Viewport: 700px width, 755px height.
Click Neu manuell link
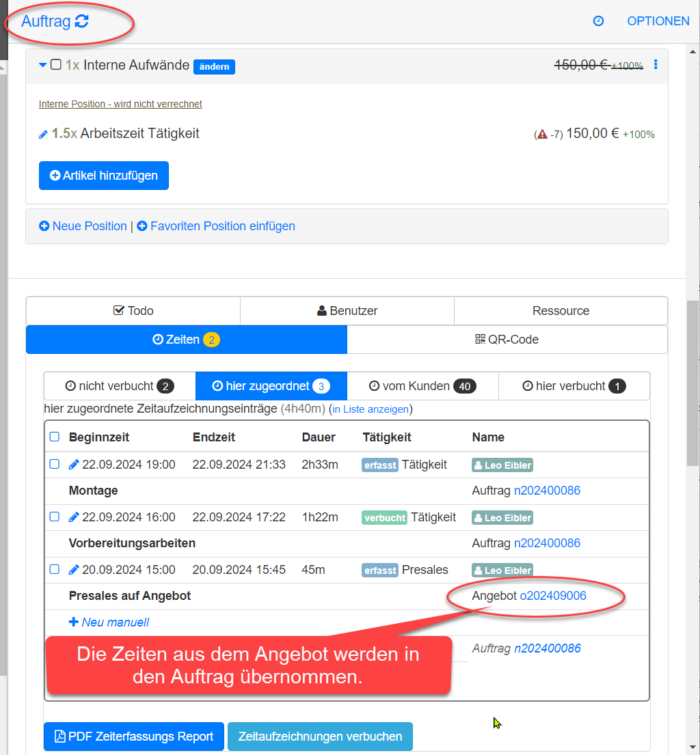109,622
